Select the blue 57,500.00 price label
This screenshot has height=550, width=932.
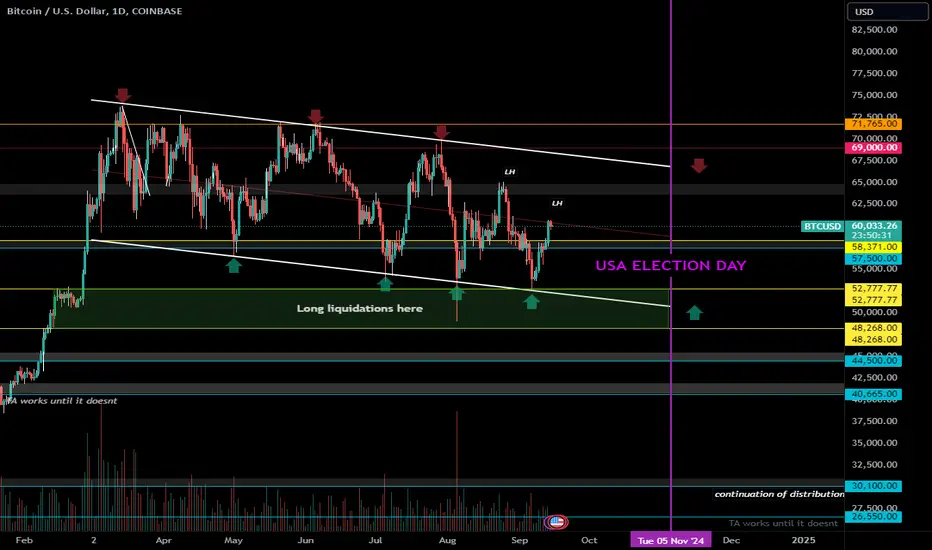click(x=873, y=259)
